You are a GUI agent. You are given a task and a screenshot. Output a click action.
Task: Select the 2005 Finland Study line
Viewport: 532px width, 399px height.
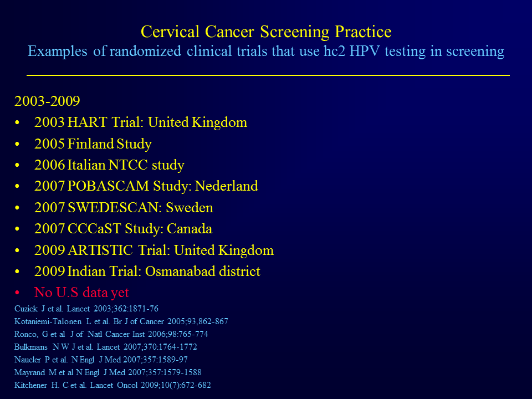(93, 144)
